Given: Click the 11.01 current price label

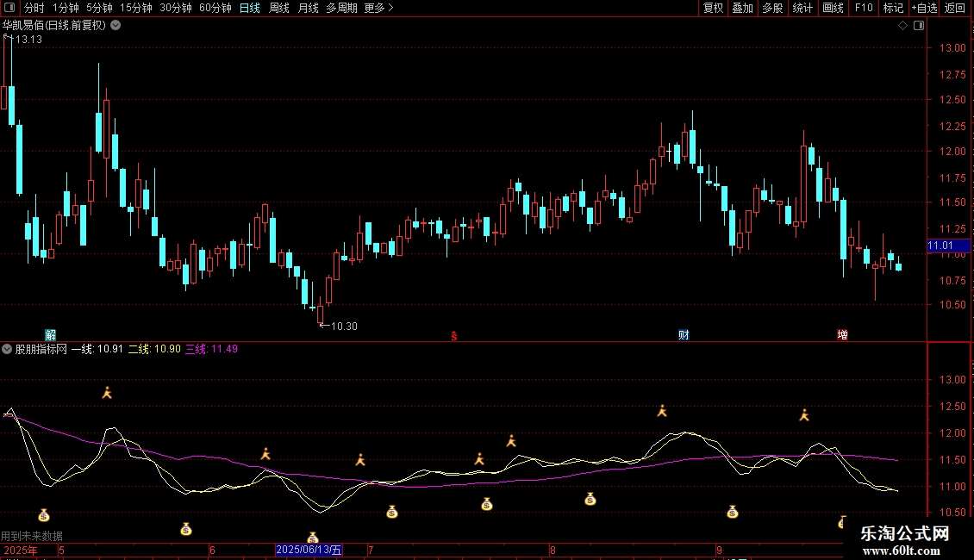Looking at the screenshot, I should (x=948, y=246).
